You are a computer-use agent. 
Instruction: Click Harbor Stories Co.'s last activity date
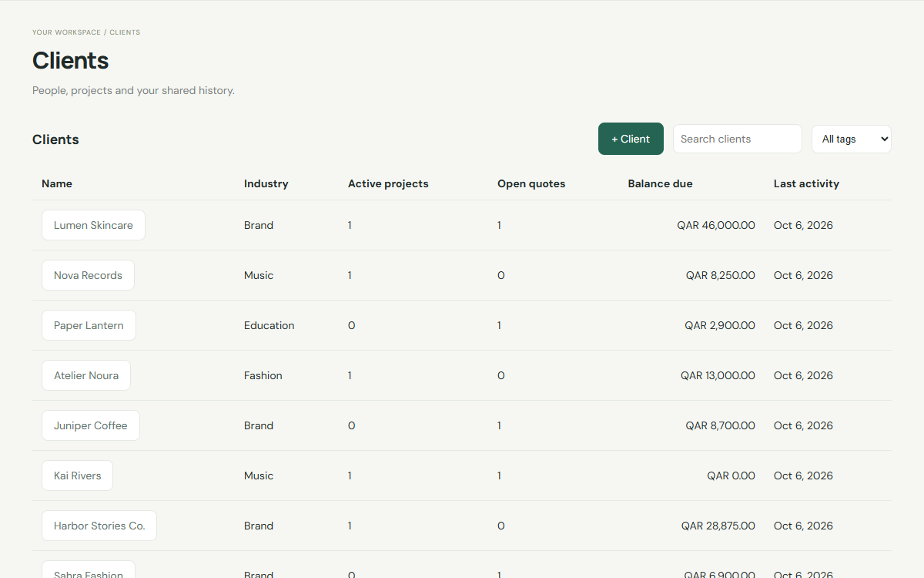[803, 526]
